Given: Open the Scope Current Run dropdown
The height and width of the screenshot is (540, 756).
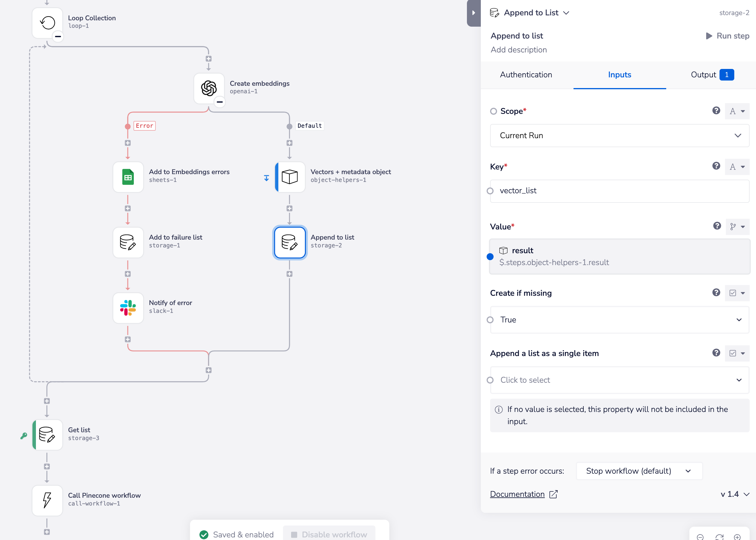Looking at the screenshot, I should point(619,136).
